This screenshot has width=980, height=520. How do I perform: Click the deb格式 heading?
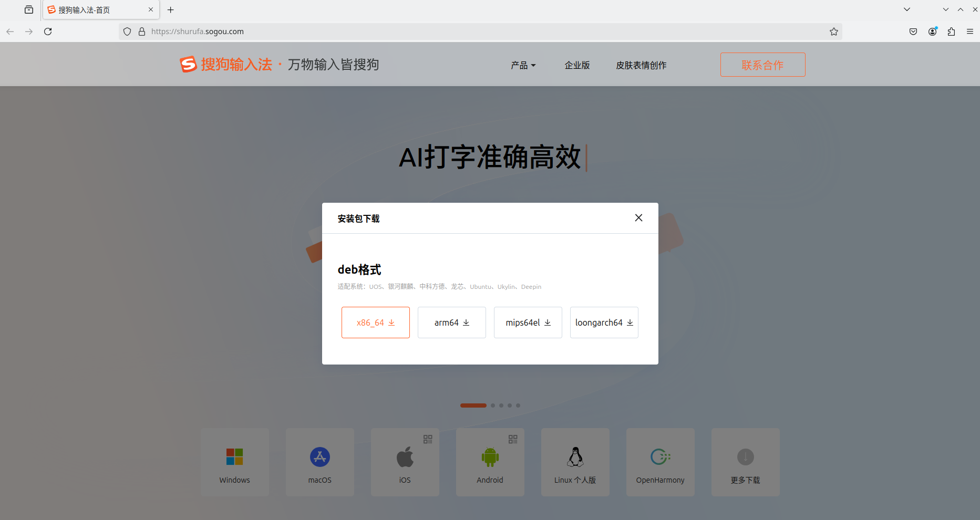359,269
